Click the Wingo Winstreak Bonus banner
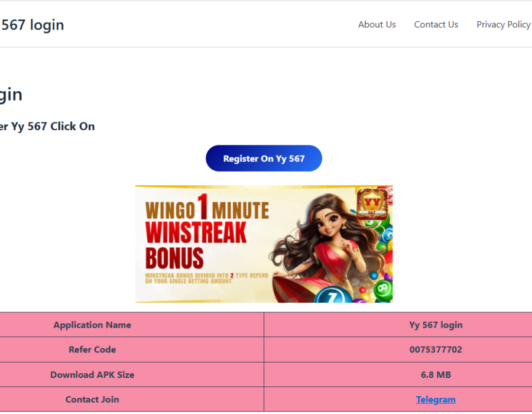Screen dimensions: 532x414 264,244
